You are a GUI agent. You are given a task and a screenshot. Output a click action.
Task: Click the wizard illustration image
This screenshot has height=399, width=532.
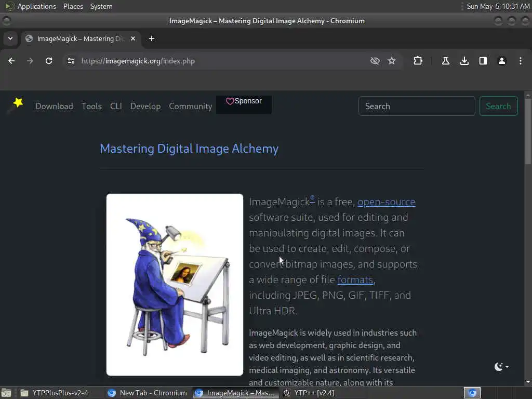click(175, 285)
